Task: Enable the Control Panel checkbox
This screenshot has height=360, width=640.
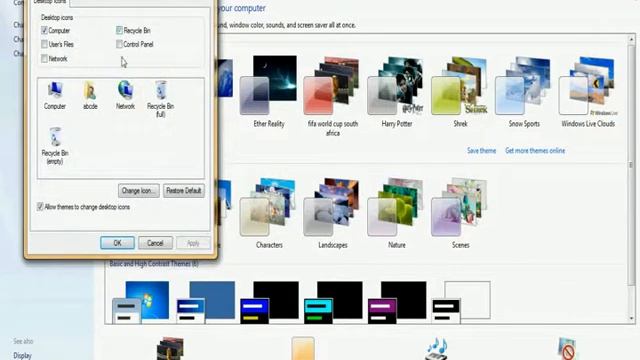Action: [x=119, y=44]
